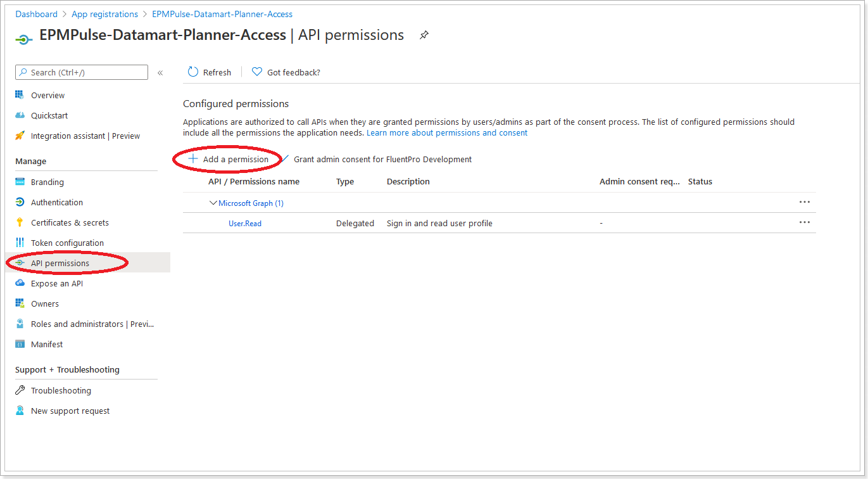Viewport: 868px width, 479px height.
Task: Click the API / Permissions name column header
Action: tap(254, 181)
